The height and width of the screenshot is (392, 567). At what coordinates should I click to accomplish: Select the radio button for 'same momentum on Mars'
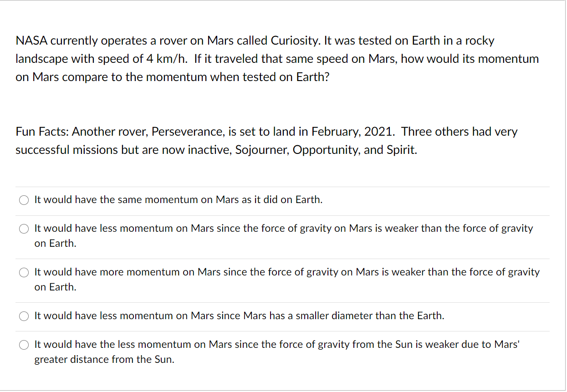click(x=24, y=200)
